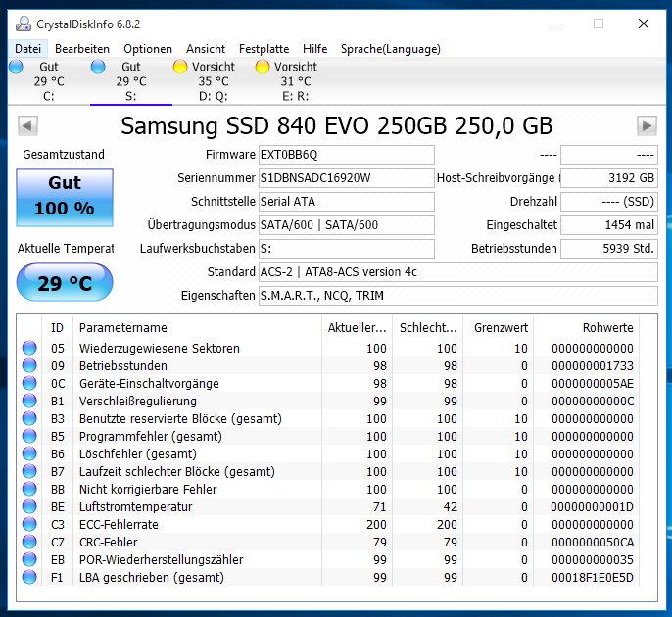Go to previous disk with left arrow

[27, 126]
